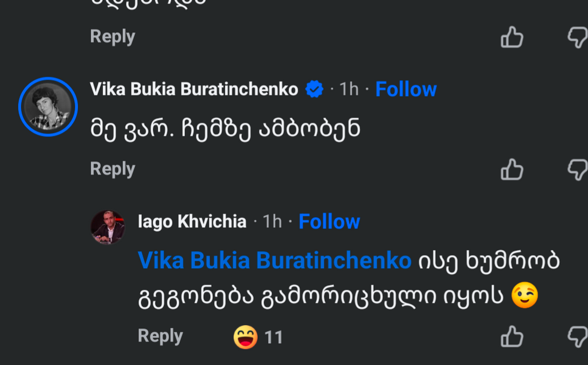Screen dimensions: 588x365
Task: Dislike Vika Bukia Buratinchenko's comment
Action: [578, 170]
